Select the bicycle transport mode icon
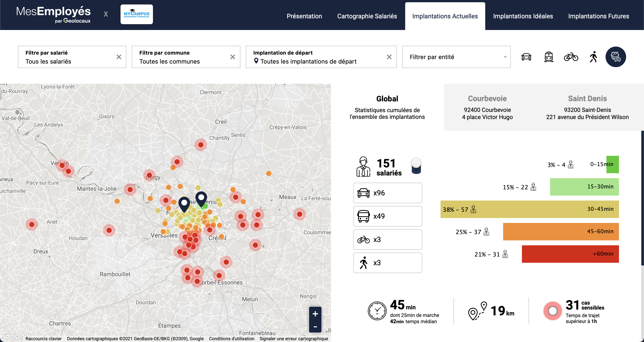Image resolution: width=644 pixels, height=342 pixels. tap(571, 57)
